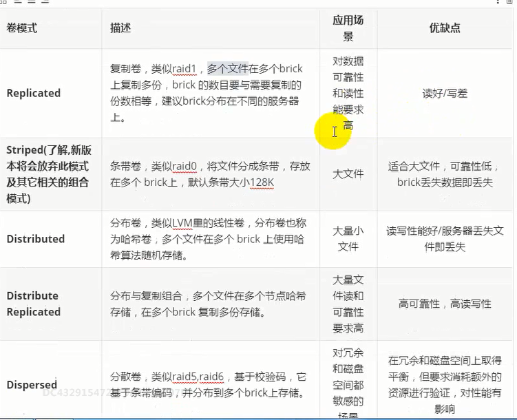517x420 pixels.
Task: Select the 优缺点 column header
Action: (445, 28)
